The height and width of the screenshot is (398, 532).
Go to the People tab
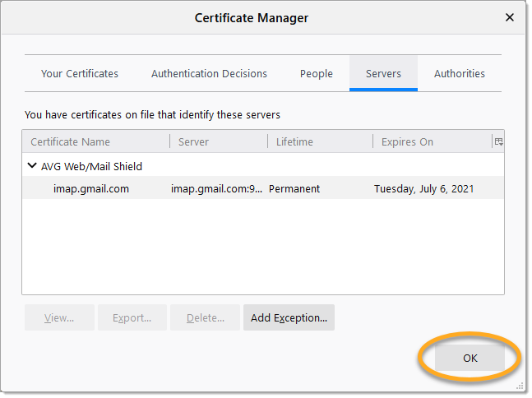[317, 73]
